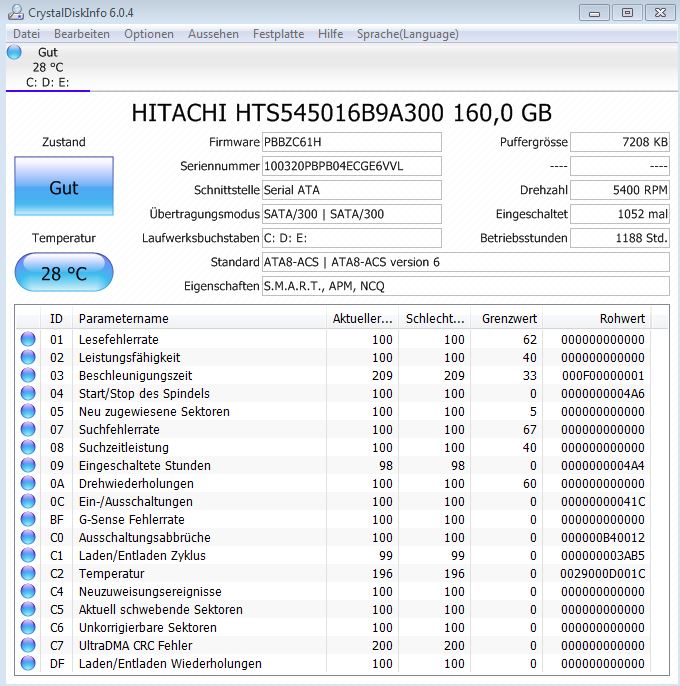Click the status icon for Laden/Entladen Wiederholungen
The height and width of the screenshot is (686, 680).
click(x=28, y=663)
